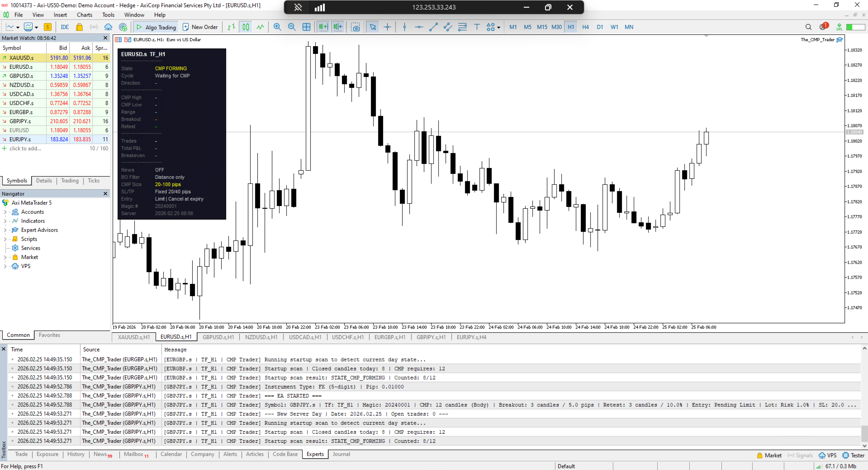Viewport: 868px width, 470px height.
Task: Expand Expert Advisors in Navigator
Action: click(x=5, y=230)
